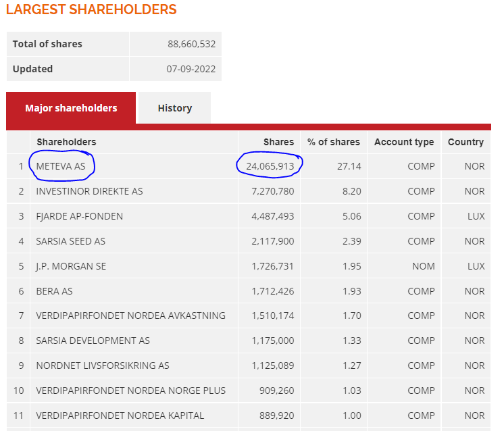
Task: Click the share count 1,510,174
Action: [272, 315]
